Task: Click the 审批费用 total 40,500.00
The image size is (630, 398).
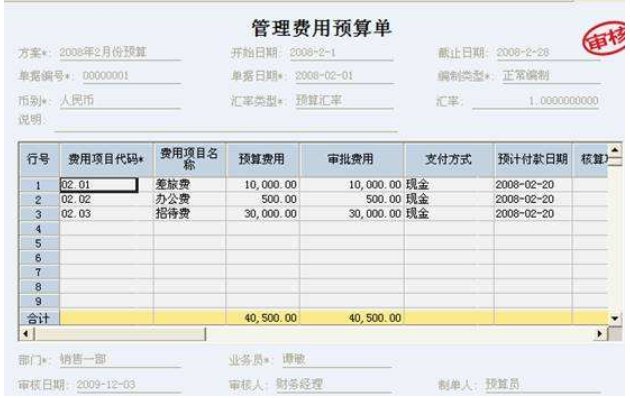Action: (352, 318)
